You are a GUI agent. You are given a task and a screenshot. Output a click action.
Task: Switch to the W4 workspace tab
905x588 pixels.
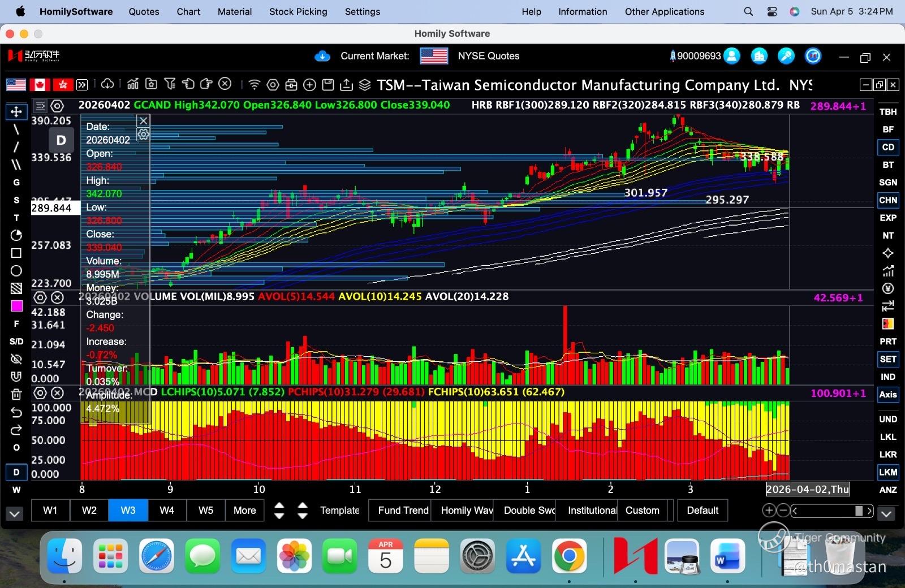[x=167, y=510]
